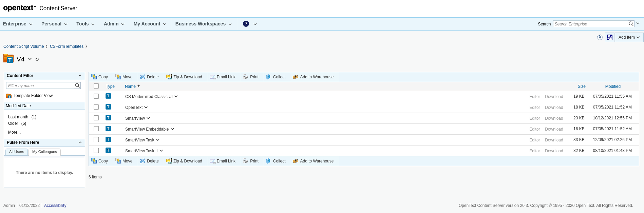Open the CSFormTemplates breadcrumb link
This screenshot has width=644, height=213.
point(67,46)
